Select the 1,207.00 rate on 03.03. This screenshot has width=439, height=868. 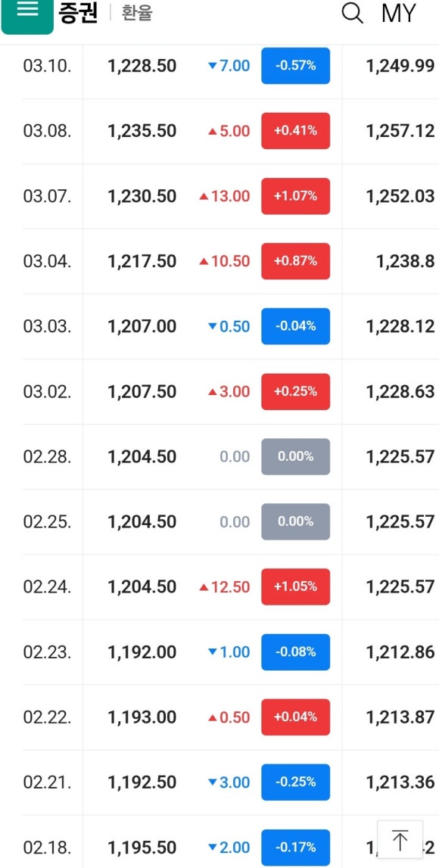(142, 327)
